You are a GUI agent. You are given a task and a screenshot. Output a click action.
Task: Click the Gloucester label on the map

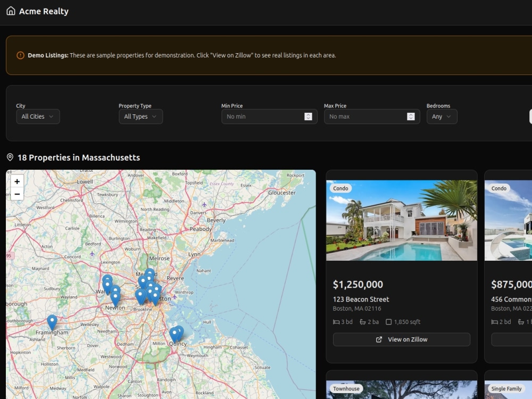point(282,193)
